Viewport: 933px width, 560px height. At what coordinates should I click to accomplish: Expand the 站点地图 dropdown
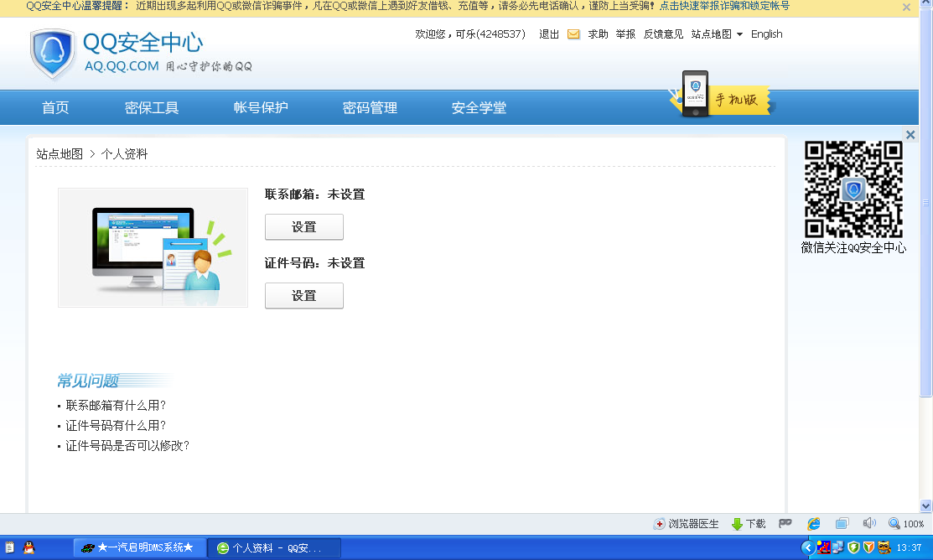point(717,34)
